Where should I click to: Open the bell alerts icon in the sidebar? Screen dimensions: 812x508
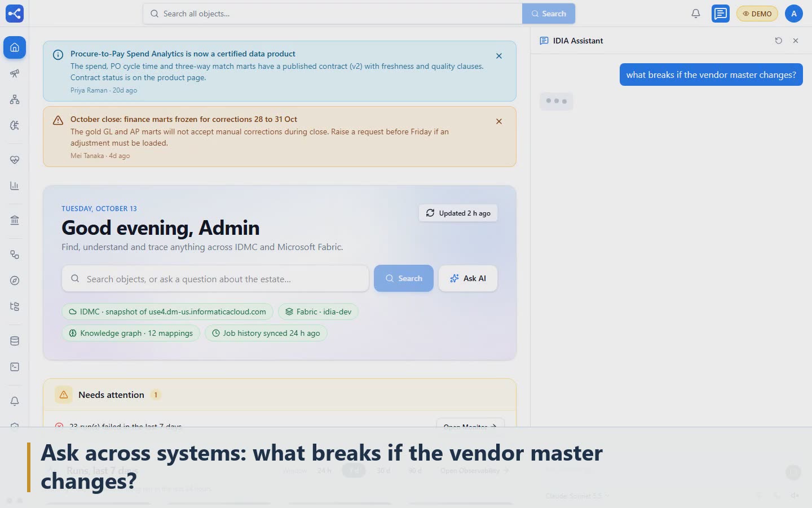pyautogui.click(x=15, y=401)
